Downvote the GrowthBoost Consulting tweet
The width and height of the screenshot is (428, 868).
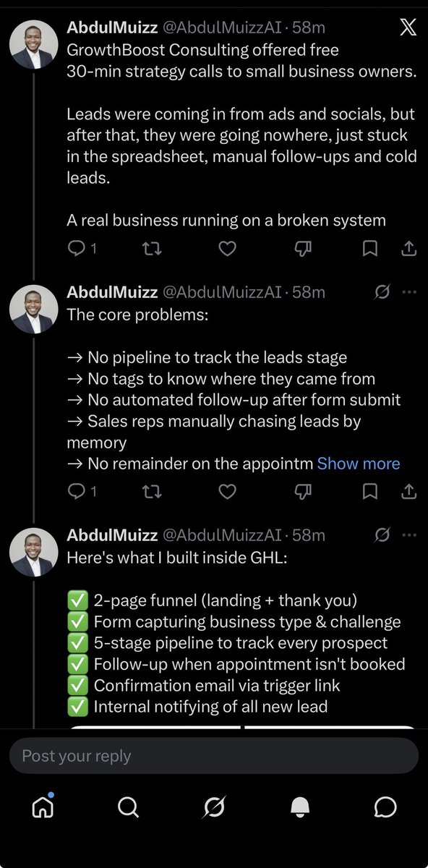coord(304,249)
